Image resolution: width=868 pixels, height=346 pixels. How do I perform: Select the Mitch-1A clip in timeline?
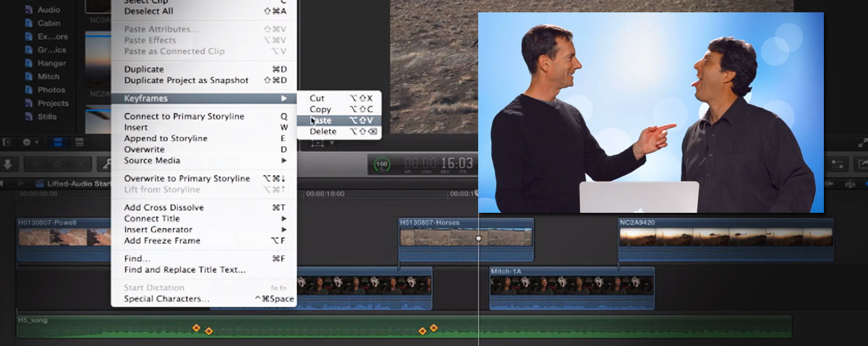(571, 288)
